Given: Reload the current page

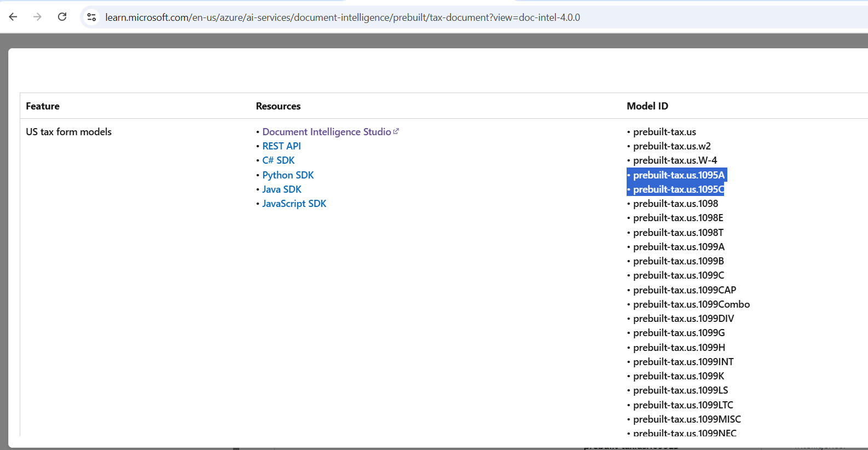Looking at the screenshot, I should 62,17.
